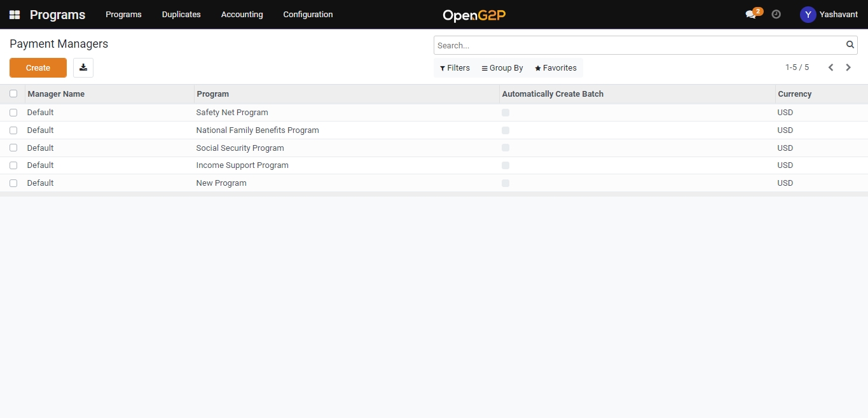Expand the Favorites dropdown
Viewport: 868px width, 418px height.
tap(556, 68)
